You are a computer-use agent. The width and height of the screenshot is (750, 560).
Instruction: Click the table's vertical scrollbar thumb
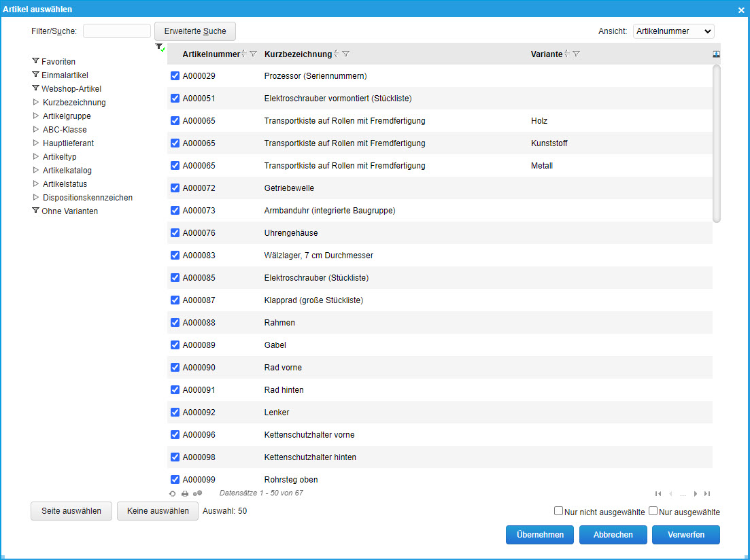coord(717,144)
